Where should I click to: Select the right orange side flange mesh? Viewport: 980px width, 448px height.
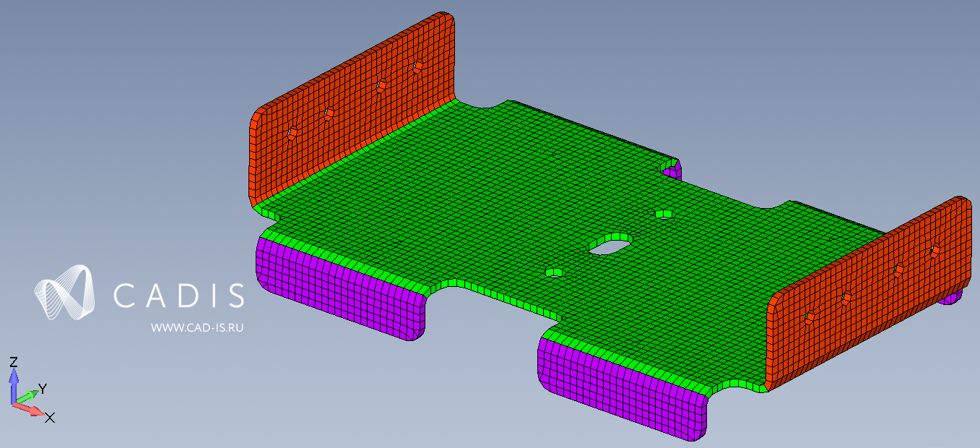click(870, 293)
